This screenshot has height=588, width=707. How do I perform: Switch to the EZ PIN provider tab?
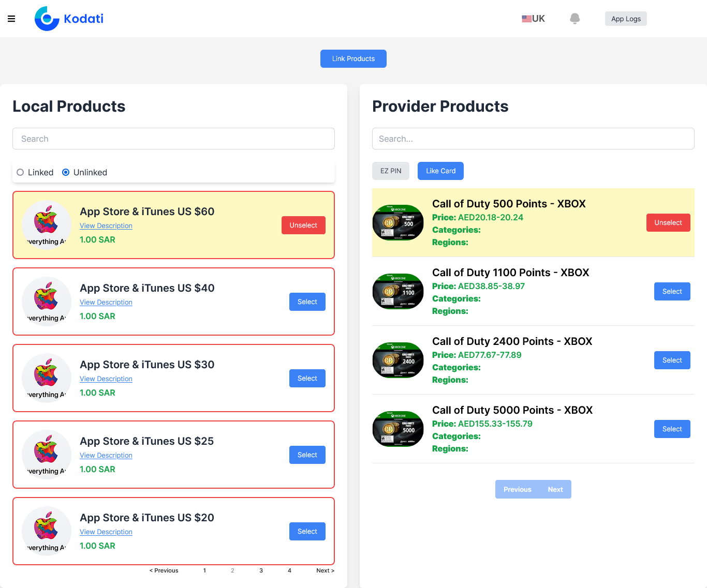tap(391, 171)
